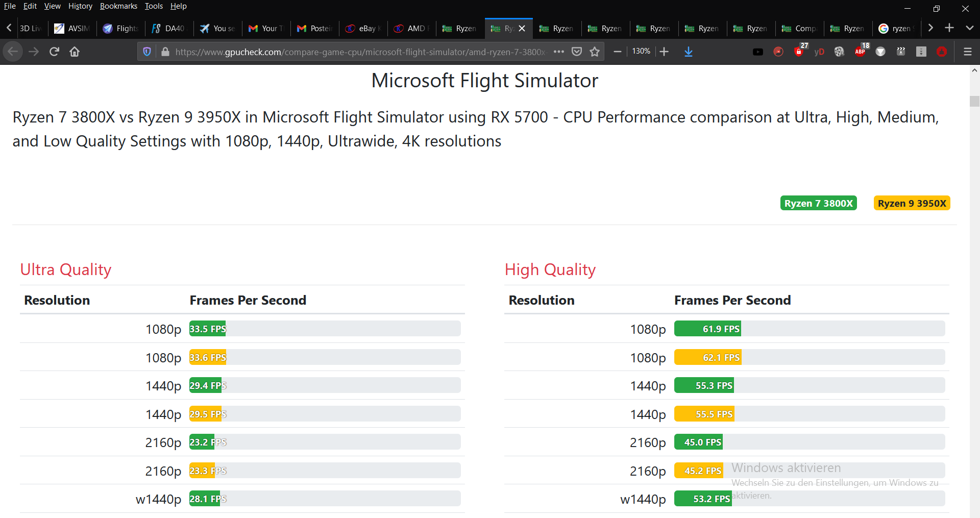Screen dimensions: 980x518
Task: Switch to the Comp tab
Action: (x=799, y=29)
